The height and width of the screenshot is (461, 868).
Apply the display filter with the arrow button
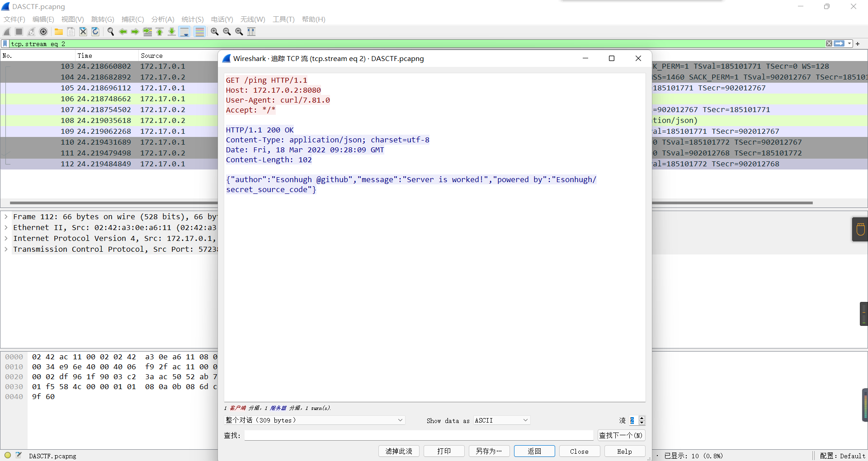click(x=840, y=44)
